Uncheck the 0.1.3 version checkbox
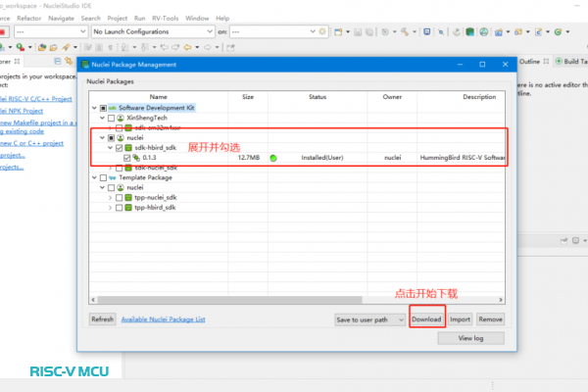The height and width of the screenshot is (392, 588). point(126,158)
